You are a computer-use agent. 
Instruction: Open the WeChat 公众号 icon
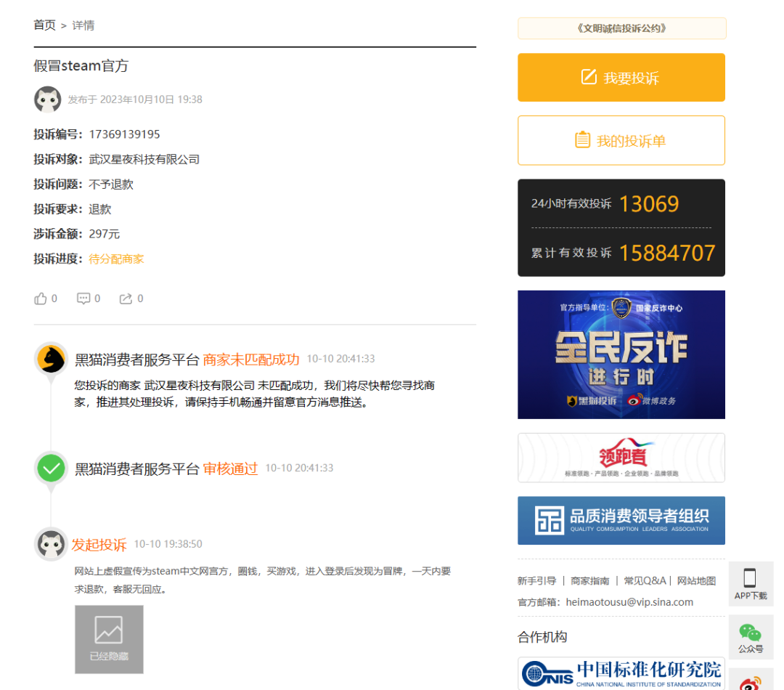[750, 633]
